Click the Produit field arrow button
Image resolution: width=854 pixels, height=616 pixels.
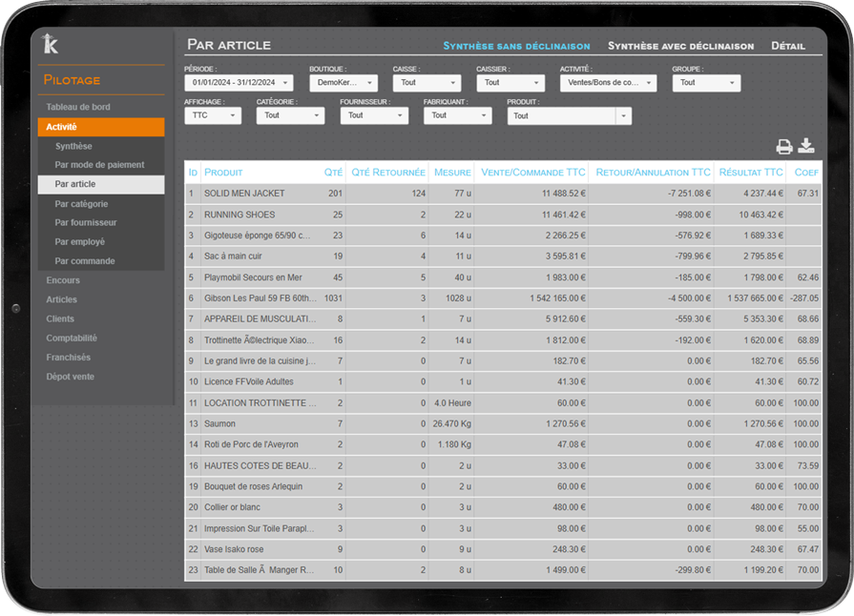(x=624, y=116)
